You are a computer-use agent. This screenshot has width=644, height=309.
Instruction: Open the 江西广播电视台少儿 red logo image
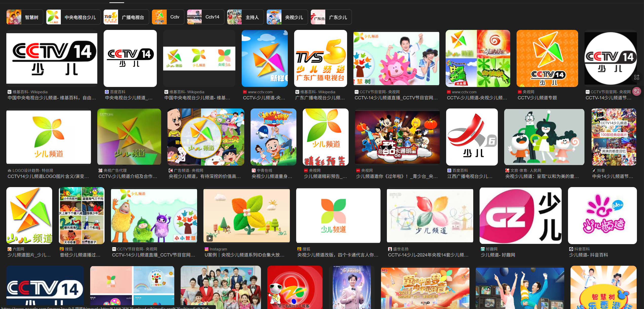click(471, 137)
